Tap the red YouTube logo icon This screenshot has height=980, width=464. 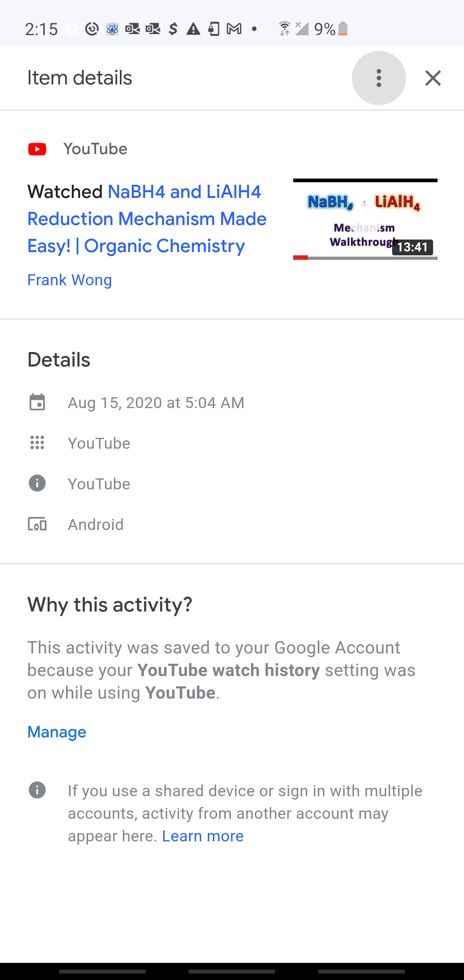(37, 149)
